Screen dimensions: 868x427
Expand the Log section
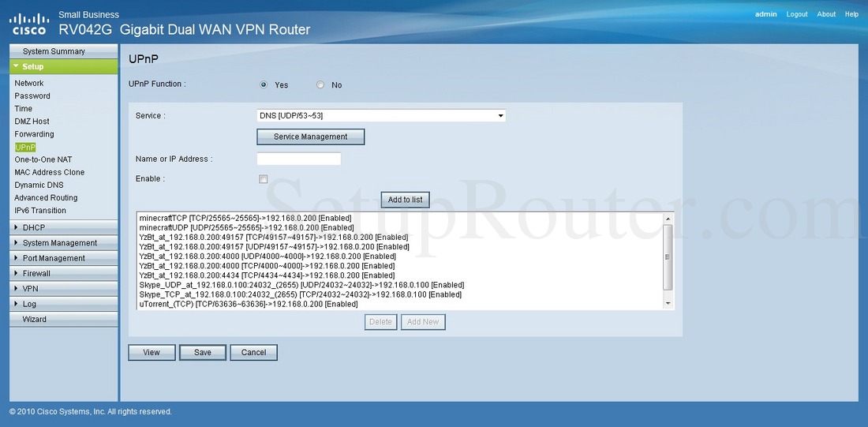tap(64, 304)
